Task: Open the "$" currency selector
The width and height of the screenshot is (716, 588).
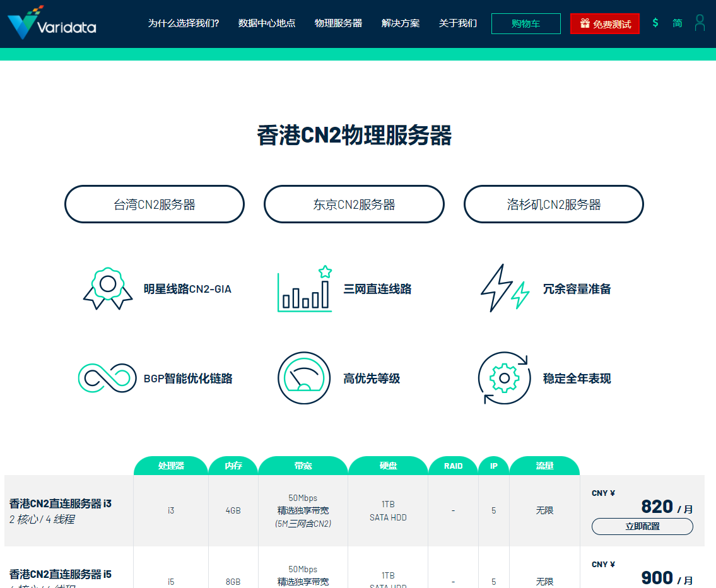Action: click(x=655, y=23)
